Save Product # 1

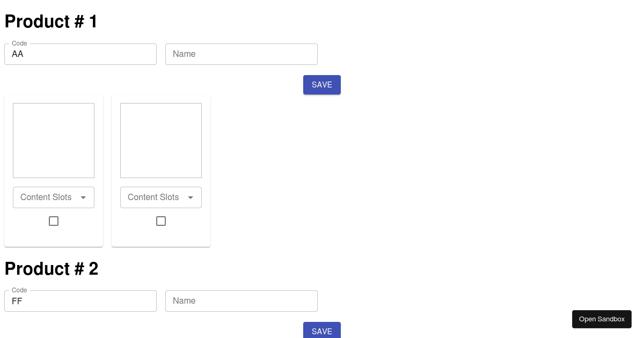[322, 85]
